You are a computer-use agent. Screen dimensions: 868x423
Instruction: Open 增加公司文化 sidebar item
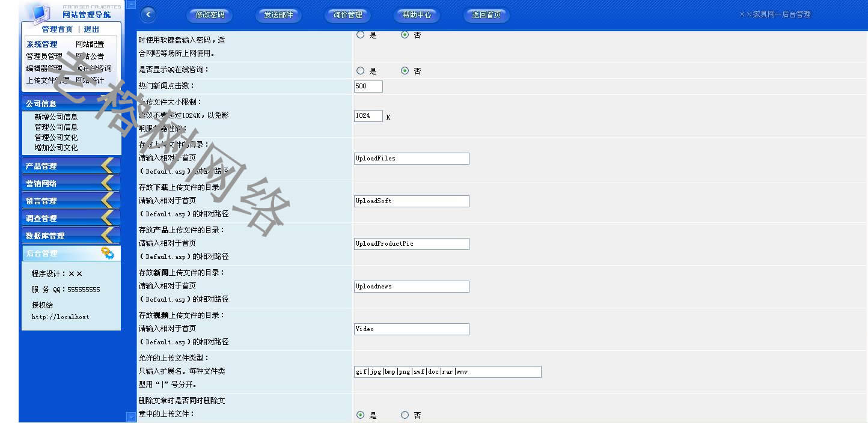56,148
